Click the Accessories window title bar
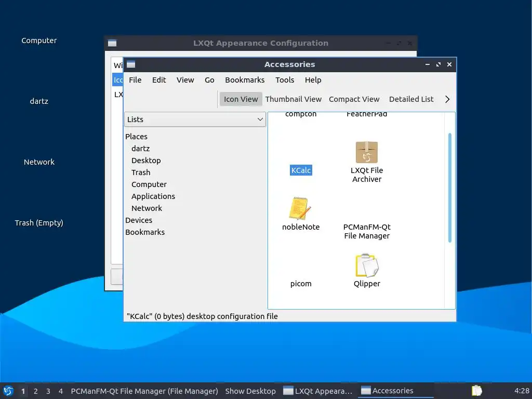This screenshot has width=532, height=399. 290,64
